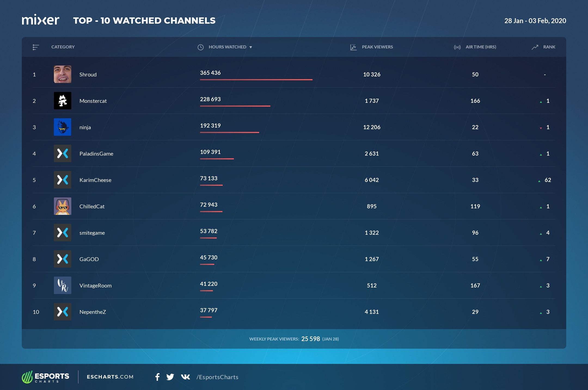The image size is (588, 390).
Task: Click the /EsportsCharts link in the footer
Action: pyautogui.click(x=218, y=377)
